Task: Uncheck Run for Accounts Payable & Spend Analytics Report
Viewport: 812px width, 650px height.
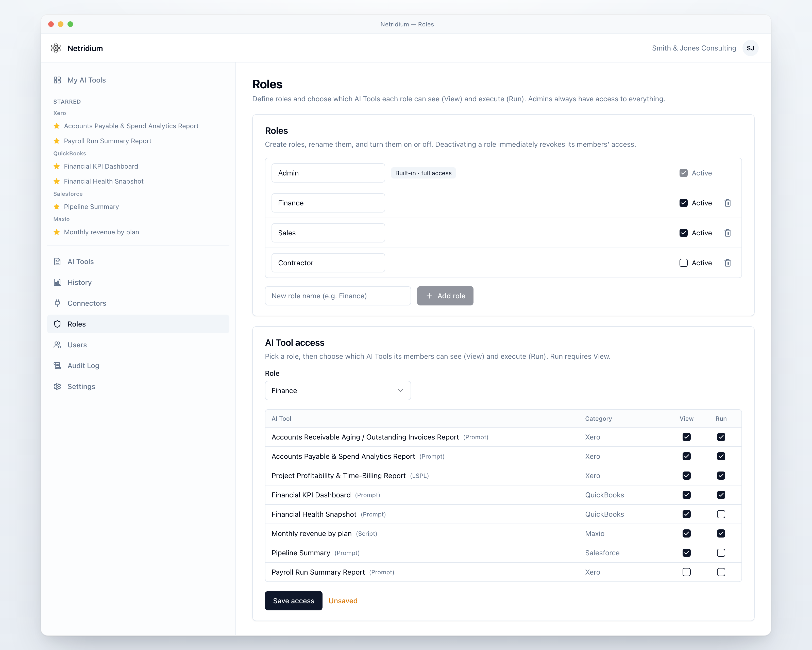Action: click(x=721, y=456)
